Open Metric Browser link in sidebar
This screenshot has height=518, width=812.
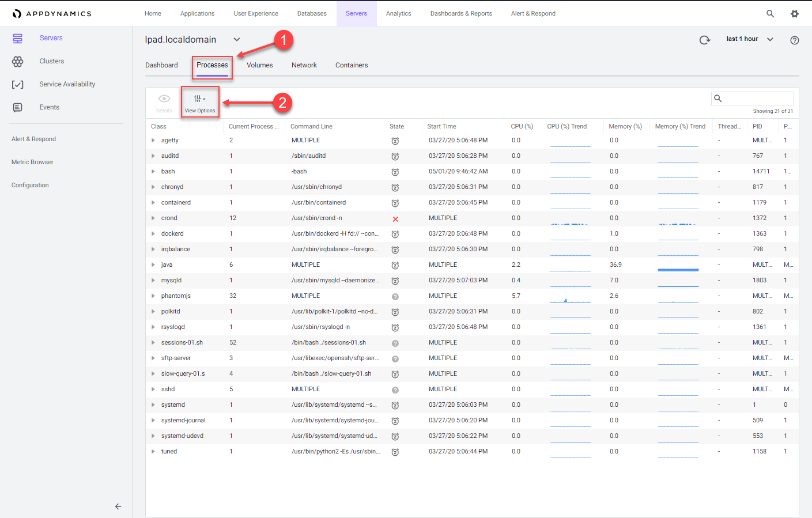32,162
